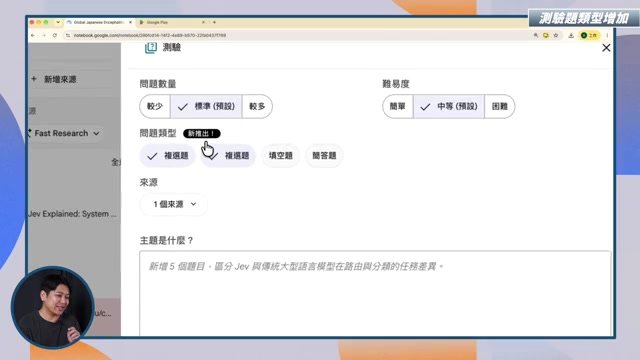Enable the 簡答題 question type
The height and width of the screenshot is (360, 640).
[324, 156]
